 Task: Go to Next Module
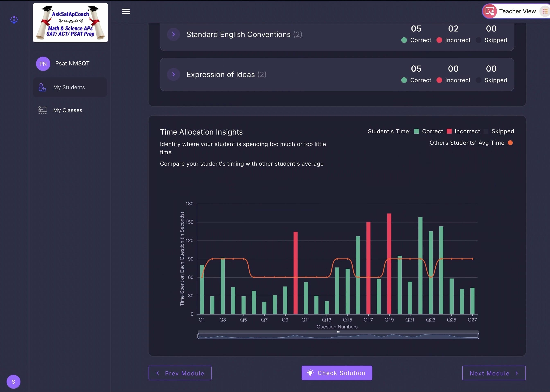[x=494, y=373]
